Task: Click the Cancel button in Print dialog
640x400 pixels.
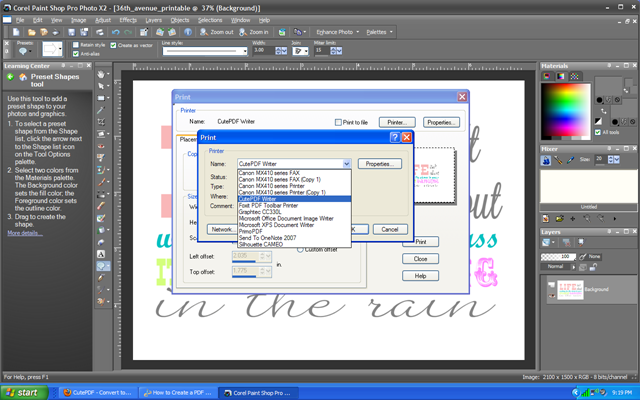Action: pyautogui.click(x=390, y=229)
